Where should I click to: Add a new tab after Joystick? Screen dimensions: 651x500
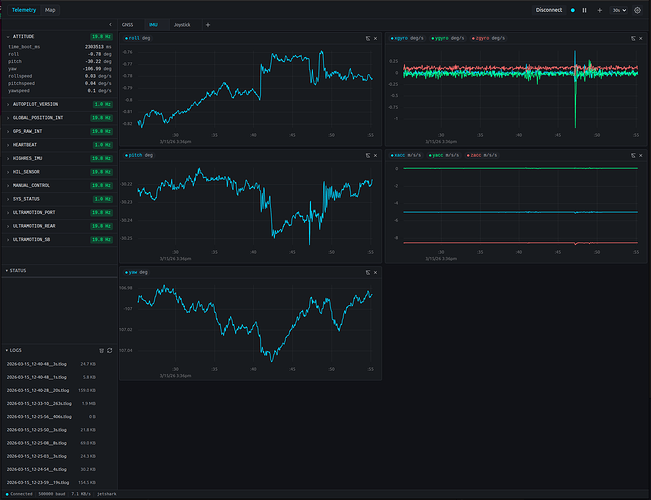pos(208,24)
